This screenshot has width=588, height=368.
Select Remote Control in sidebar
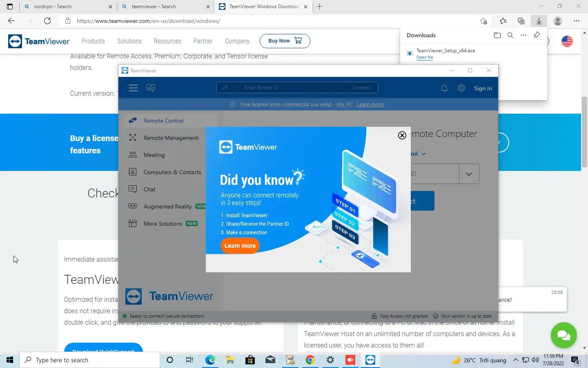coord(170,121)
